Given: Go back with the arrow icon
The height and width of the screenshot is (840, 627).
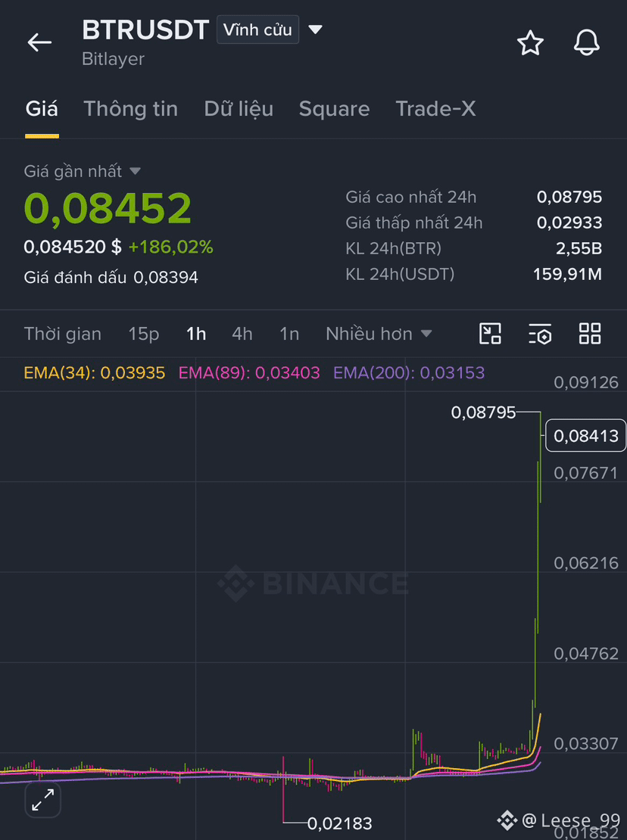Looking at the screenshot, I should [x=39, y=42].
